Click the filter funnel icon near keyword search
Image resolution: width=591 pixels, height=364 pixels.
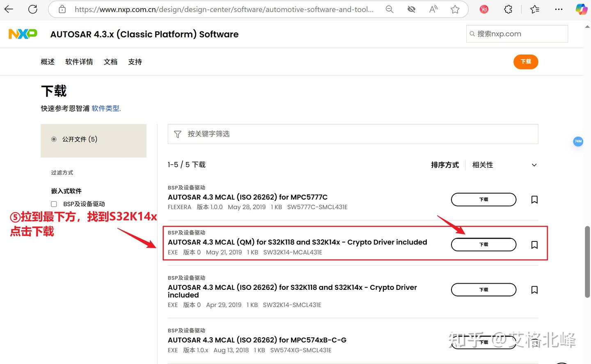177,134
